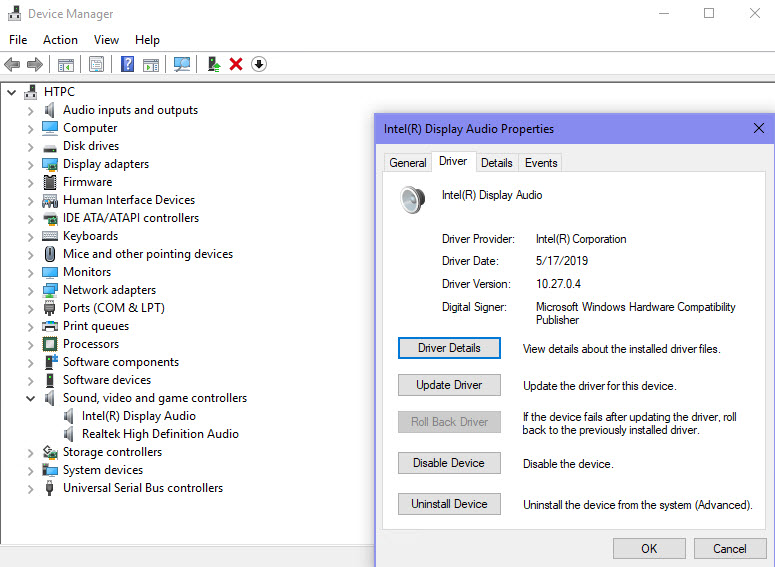775x567 pixels.
Task: Toggle the action pane toolbar icon
Action: pyautogui.click(x=151, y=64)
